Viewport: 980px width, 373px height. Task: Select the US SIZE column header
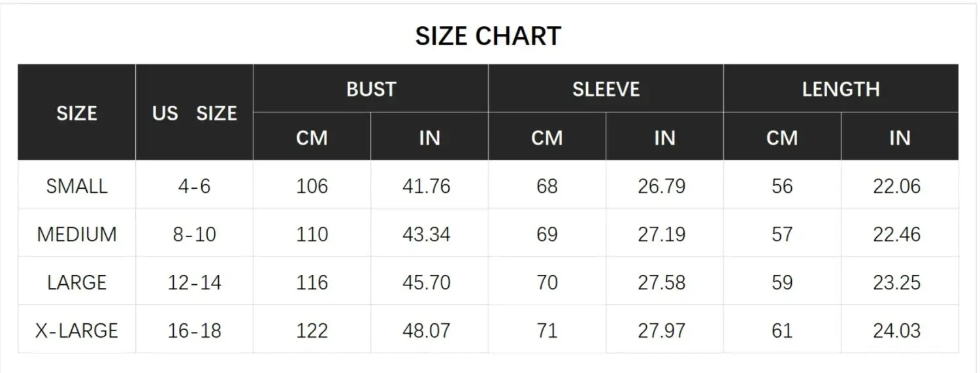tap(194, 113)
